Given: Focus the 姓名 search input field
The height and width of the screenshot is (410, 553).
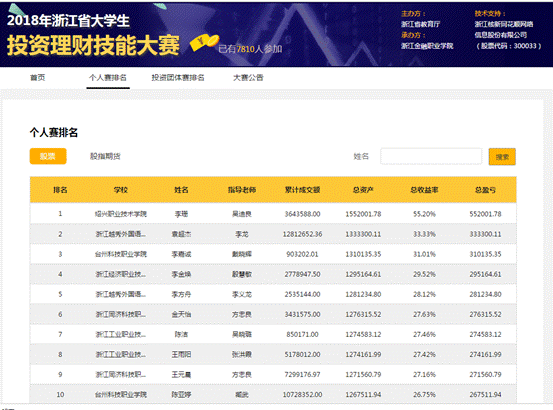Looking at the screenshot, I should coord(431,157).
